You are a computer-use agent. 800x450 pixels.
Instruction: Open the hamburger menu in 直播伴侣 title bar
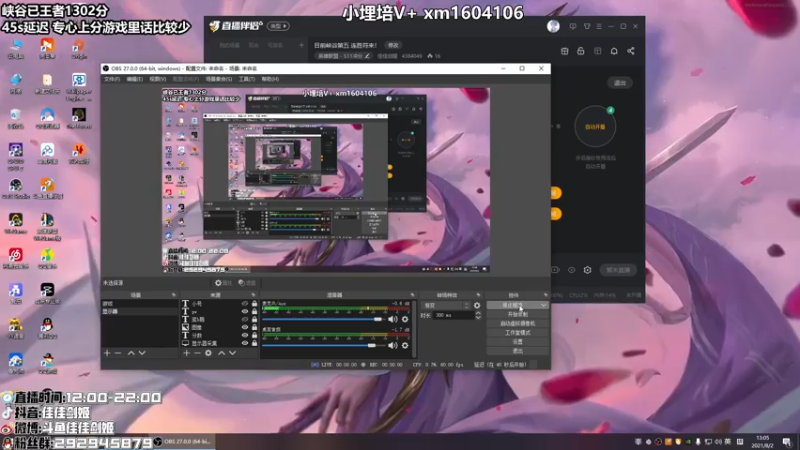point(599,26)
